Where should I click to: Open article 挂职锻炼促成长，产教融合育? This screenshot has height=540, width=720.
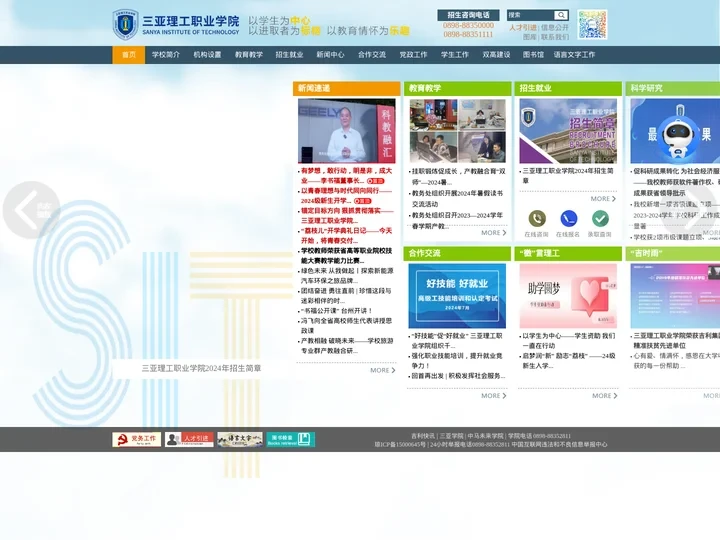pyautogui.click(x=458, y=176)
